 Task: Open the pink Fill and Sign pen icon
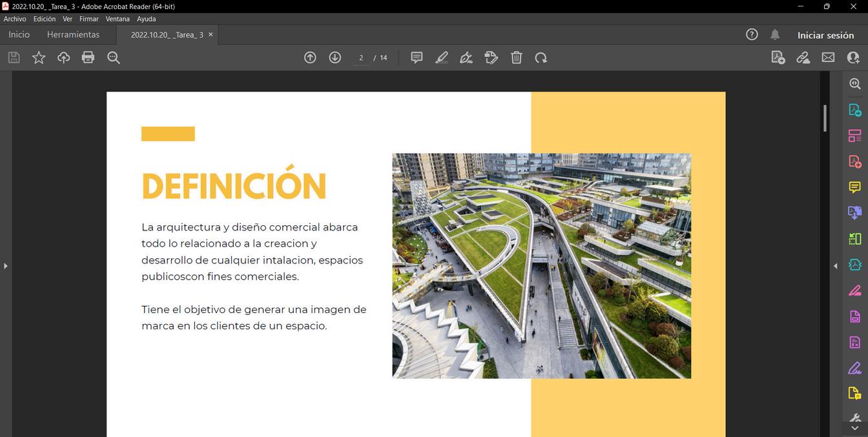coord(855,290)
